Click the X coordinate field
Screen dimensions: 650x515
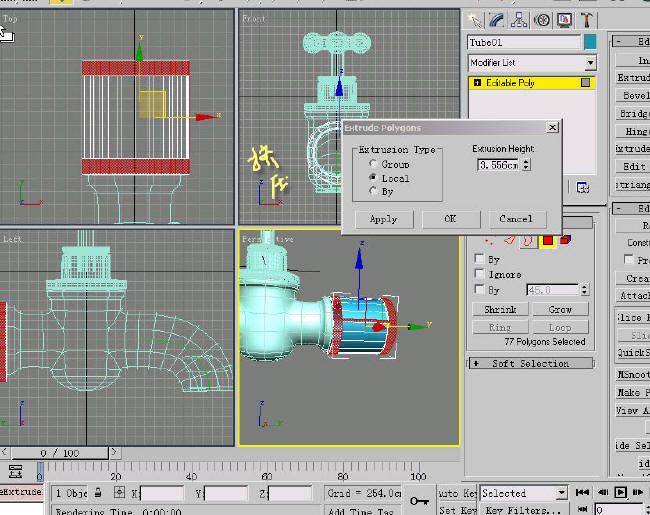tap(162, 493)
